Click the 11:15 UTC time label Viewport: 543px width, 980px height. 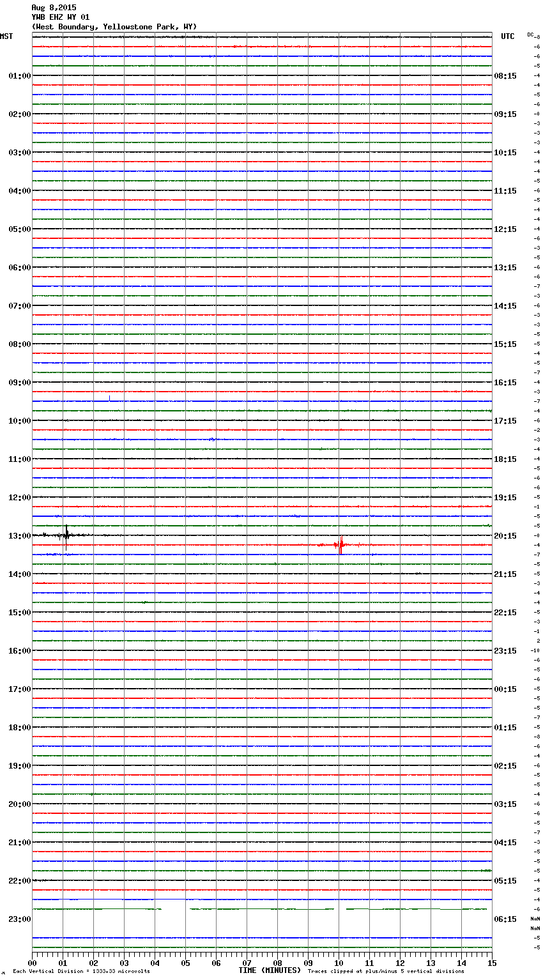coord(505,191)
